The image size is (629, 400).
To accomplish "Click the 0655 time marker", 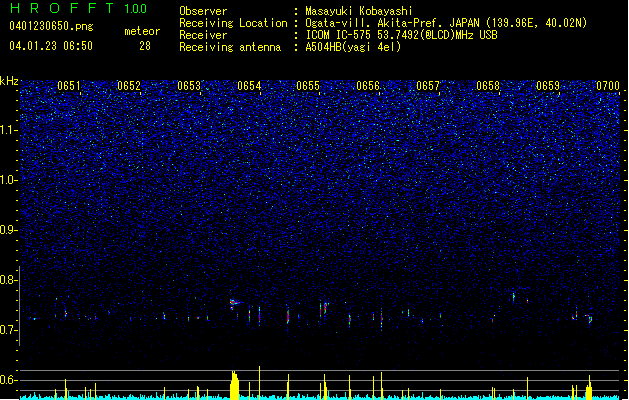I will (x=308, y=86).
